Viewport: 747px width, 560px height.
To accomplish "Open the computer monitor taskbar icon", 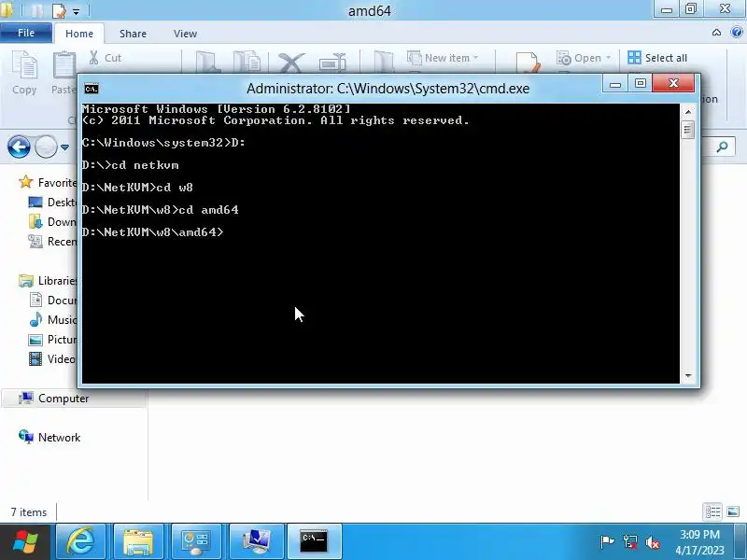I will (256, 541).
